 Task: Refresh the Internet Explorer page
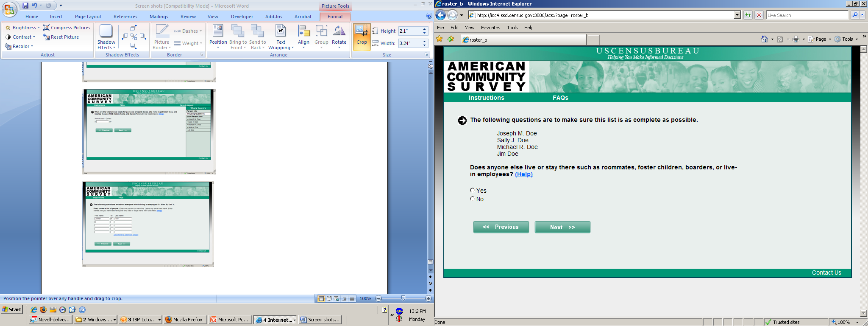click(x=748, y=15)
